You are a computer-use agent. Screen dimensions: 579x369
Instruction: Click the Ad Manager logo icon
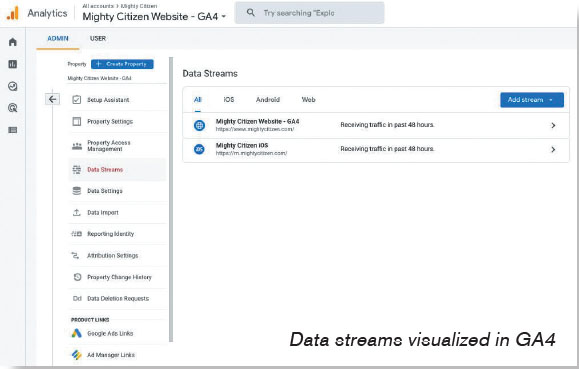[x=76, y=355]
